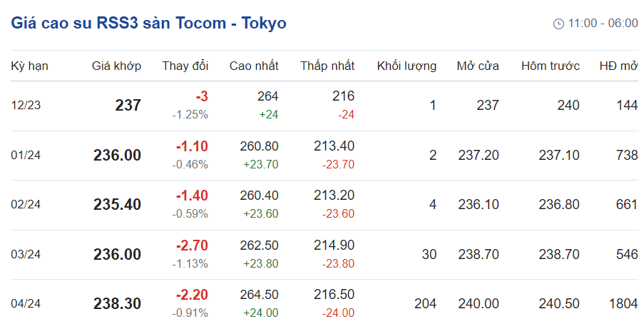Viewport: 644px width, 324px height.
Task: Click the 'Thay đổi' column header
Action: 185,66
